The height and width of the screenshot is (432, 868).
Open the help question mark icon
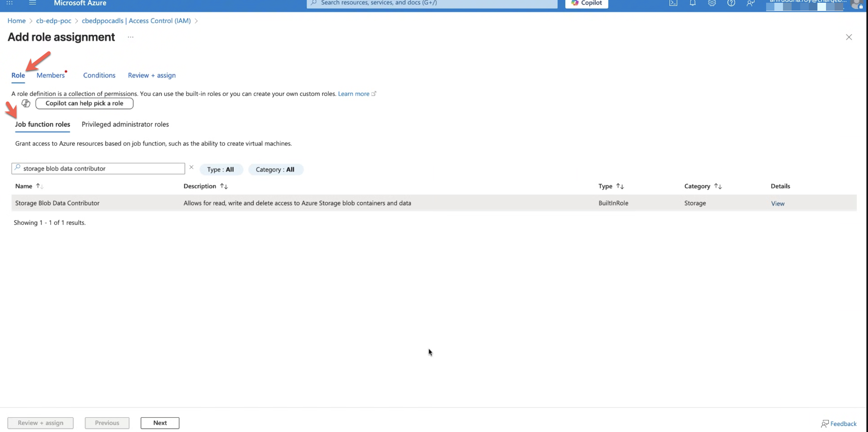(731, 3)
